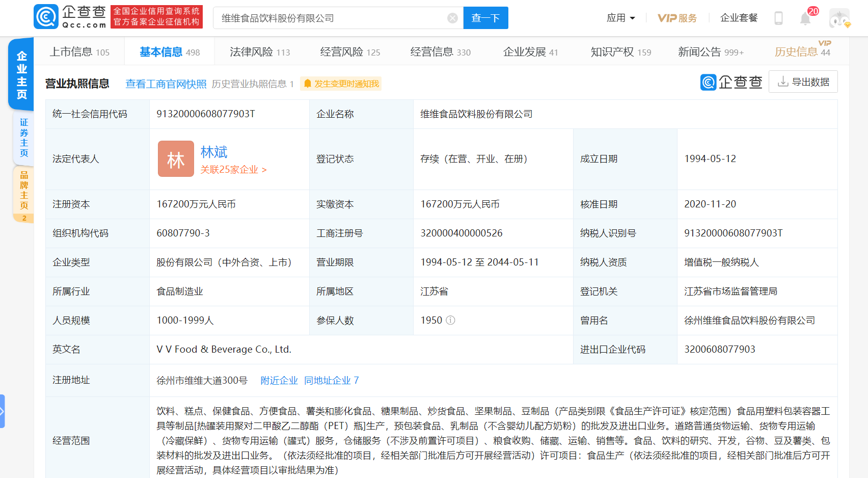This screenshot has height=478, width=868.
Task: Switch to 经营风险 tab
Action: [x=350, y=52]
